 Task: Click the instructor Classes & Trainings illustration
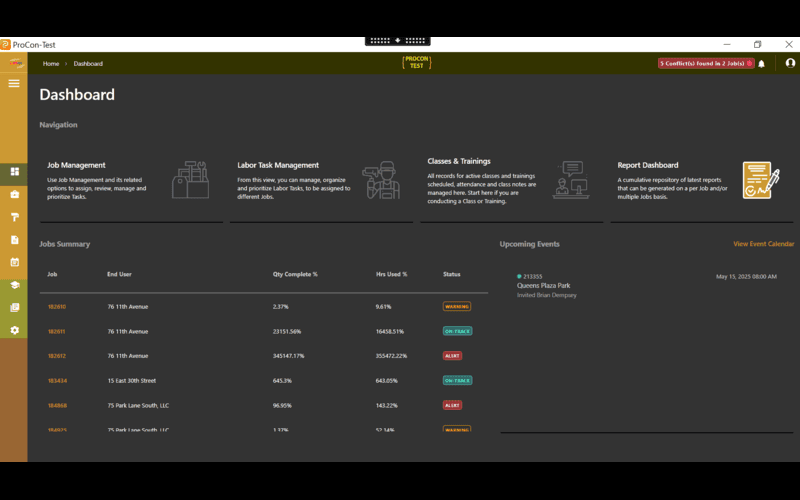coord(571,180)
